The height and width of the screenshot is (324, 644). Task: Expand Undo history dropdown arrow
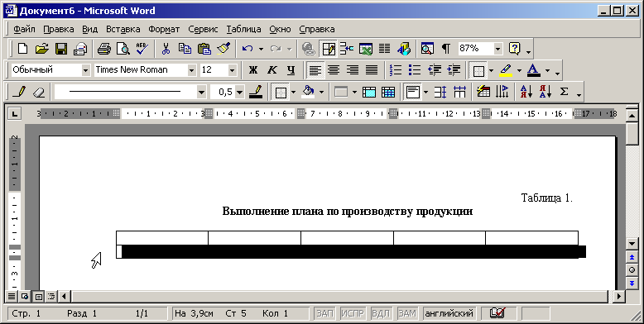click(x=261, y=50)
